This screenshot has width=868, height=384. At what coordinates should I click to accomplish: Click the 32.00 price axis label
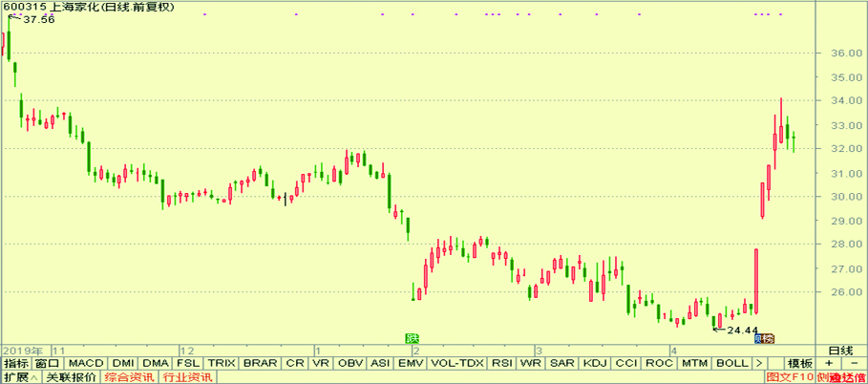pos(849,148)
